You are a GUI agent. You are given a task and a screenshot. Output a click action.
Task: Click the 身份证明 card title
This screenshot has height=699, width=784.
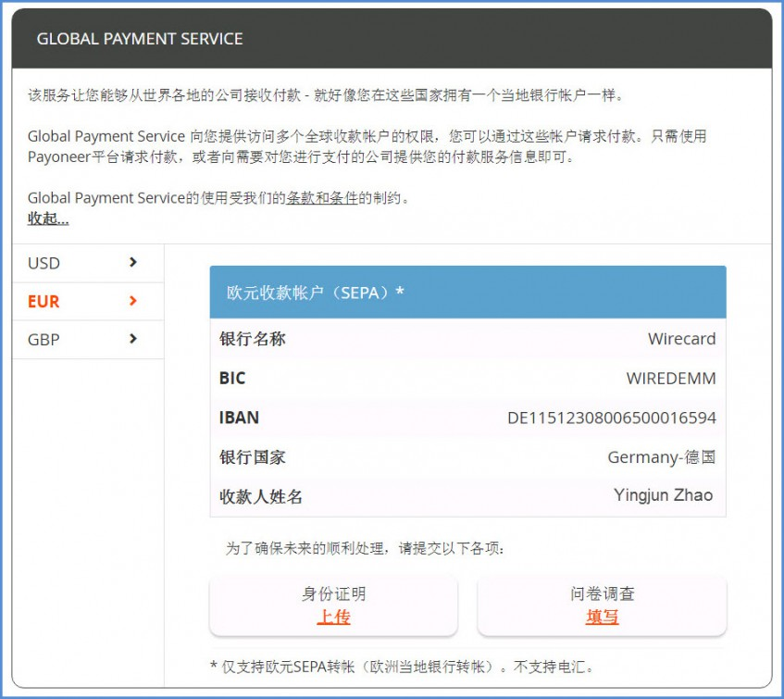pyautogui.click(x=333, y=594)
